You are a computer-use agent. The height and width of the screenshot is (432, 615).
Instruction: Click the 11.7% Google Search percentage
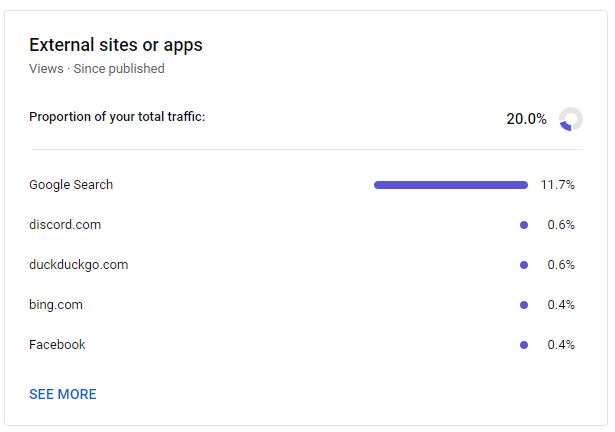coord(558,185)
